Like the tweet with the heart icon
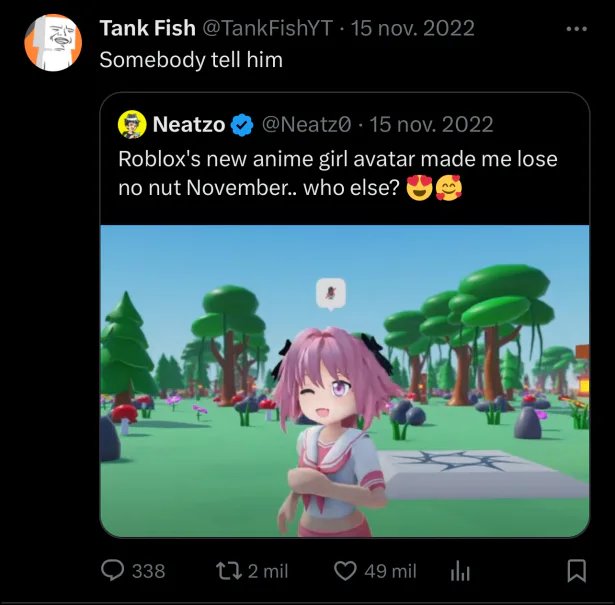This screenshot has width=615, height=605. click(345, 570)
